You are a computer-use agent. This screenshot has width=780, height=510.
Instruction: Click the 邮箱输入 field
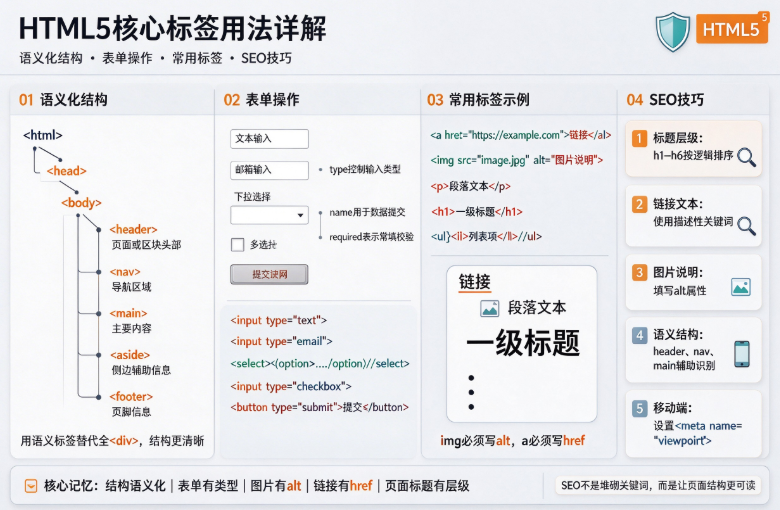pyautogui.click(x=269, y=170)
